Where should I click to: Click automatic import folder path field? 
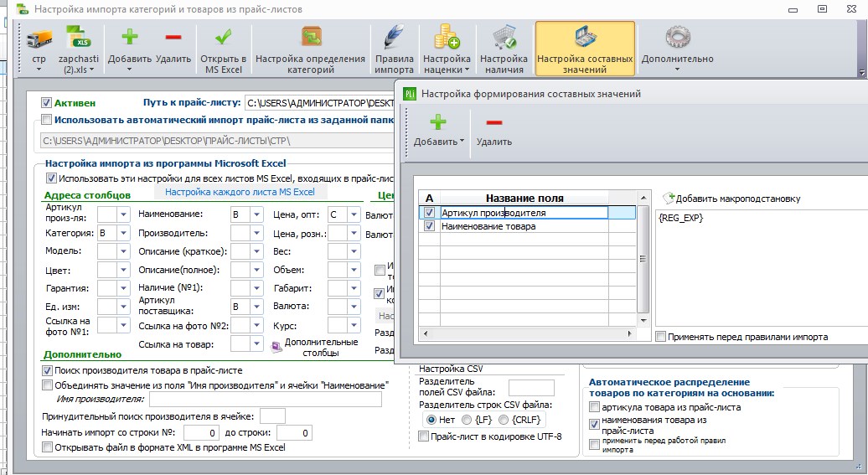click(x=218, y=141)
